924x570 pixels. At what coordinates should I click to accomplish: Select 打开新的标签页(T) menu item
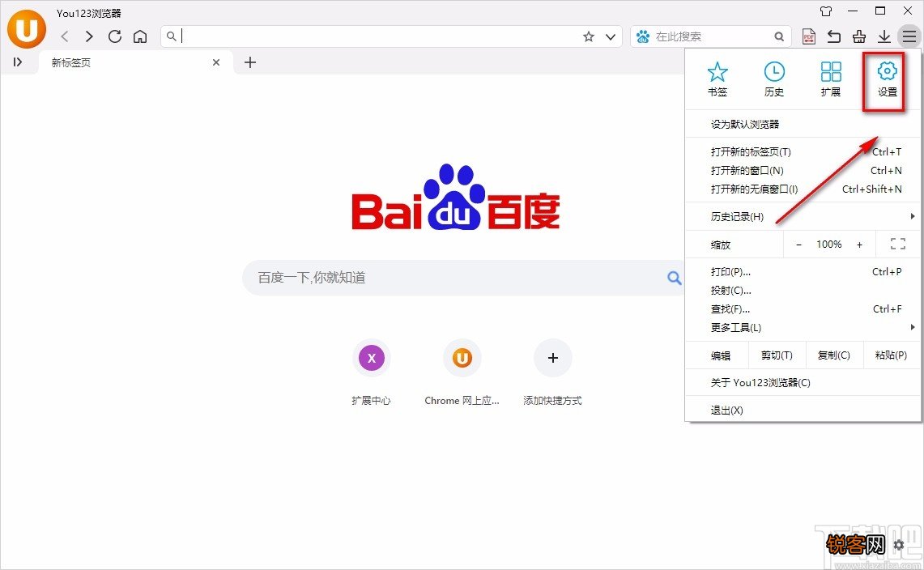point(803,152)
